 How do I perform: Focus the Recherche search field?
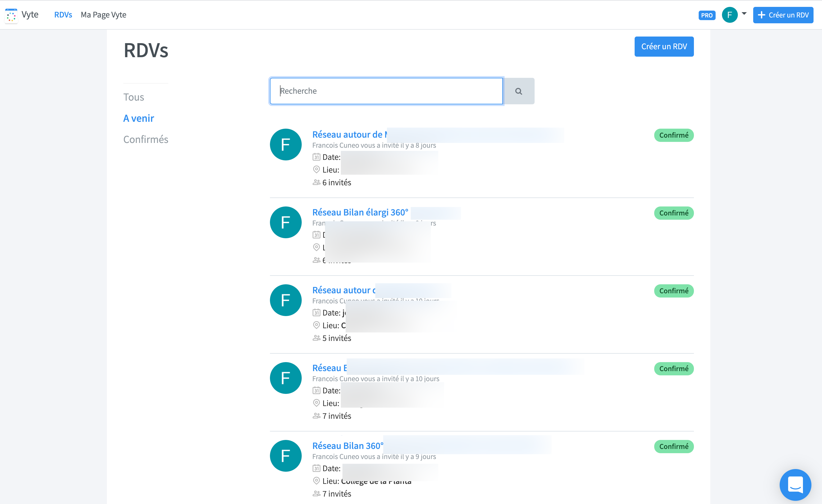pyautogui.click(x=386, y=91)
